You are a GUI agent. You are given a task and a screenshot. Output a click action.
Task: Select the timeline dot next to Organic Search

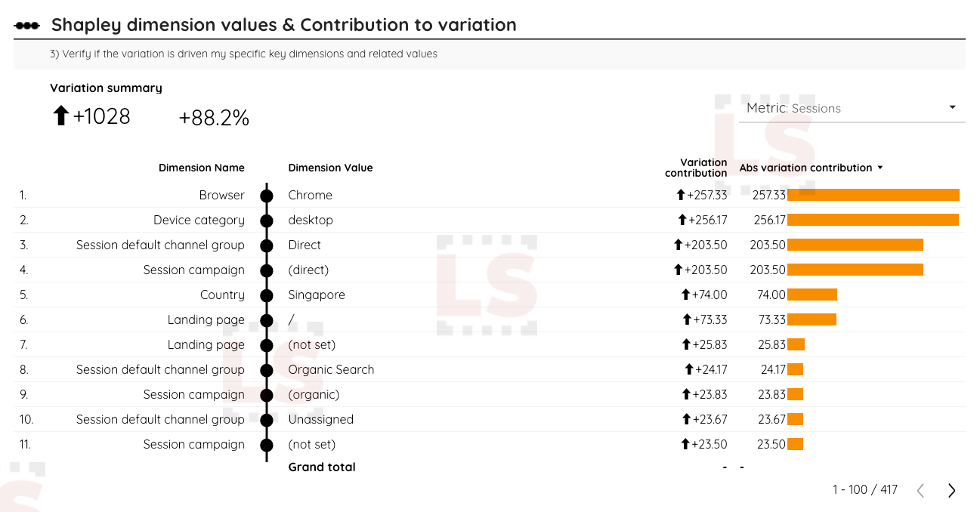pyautogui.click(x=266, y=369)
